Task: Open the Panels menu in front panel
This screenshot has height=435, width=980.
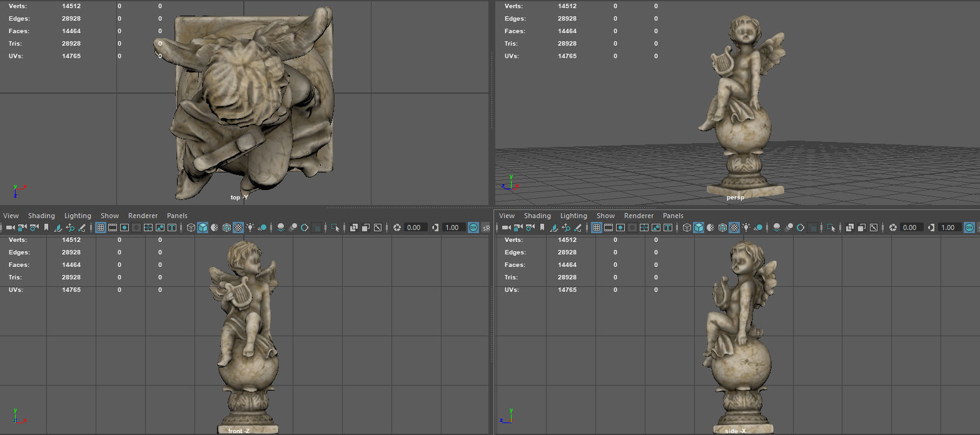Action: coord(177,216)
